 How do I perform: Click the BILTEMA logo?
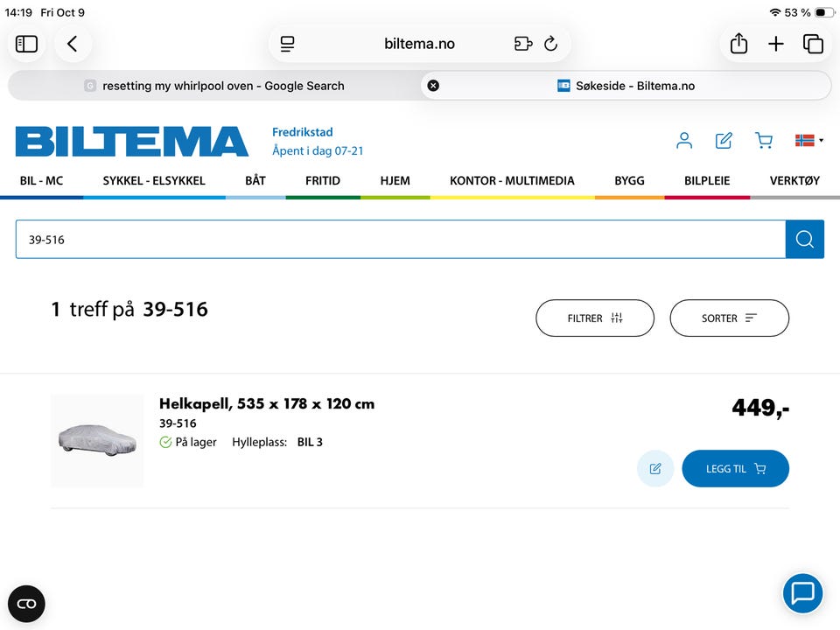[132, 142]
